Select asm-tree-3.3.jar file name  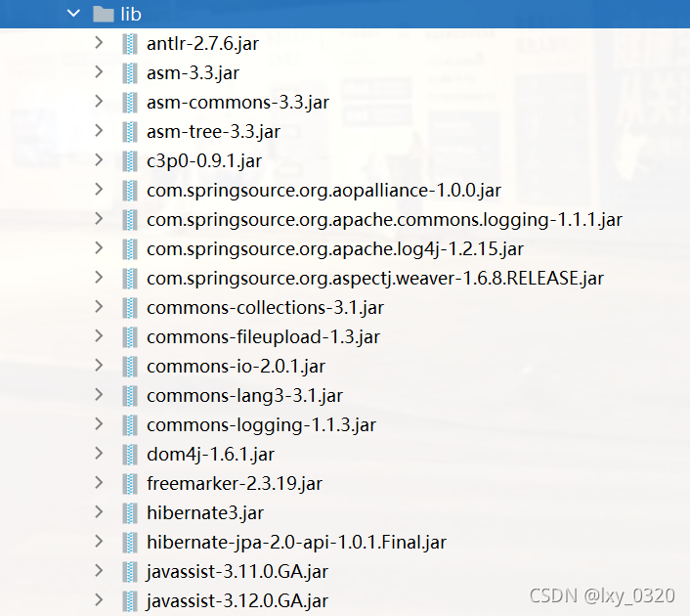tap(213, 132)
